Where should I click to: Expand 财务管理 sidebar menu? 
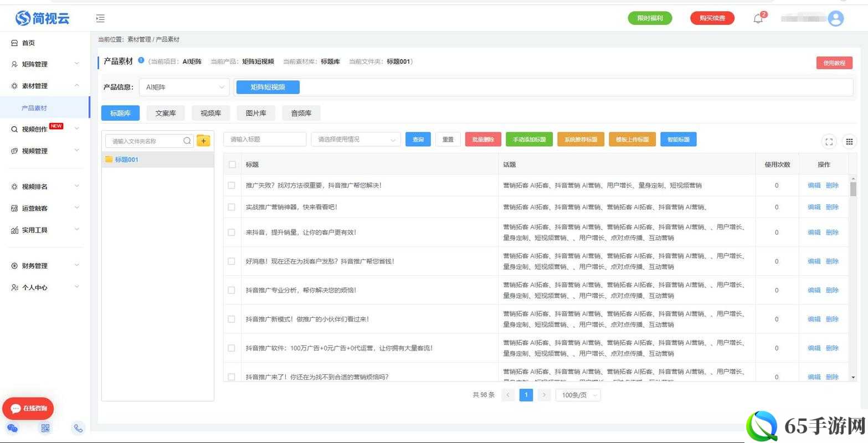45,266
